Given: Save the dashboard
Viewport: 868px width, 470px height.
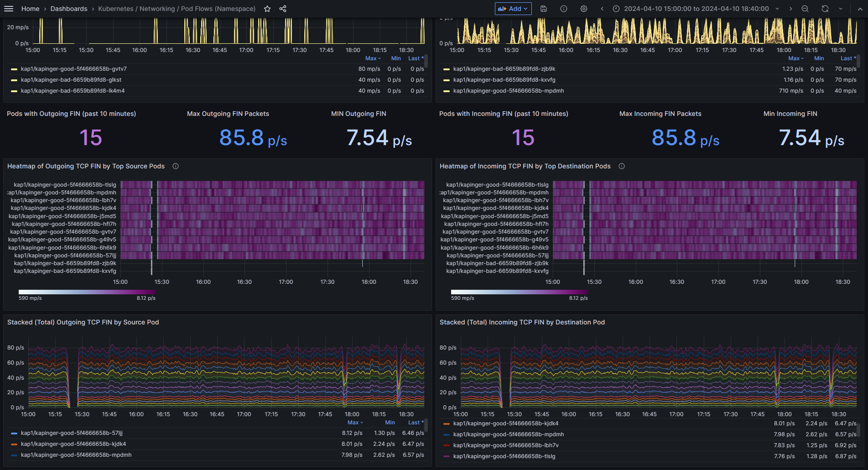Looking at the screenshot, I should click(544, 9).
